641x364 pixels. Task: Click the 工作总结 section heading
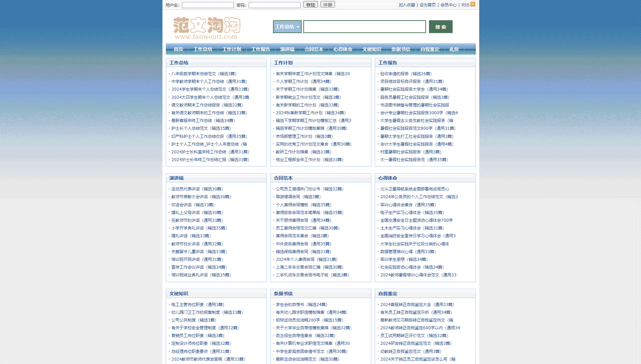click(x=179, y=63)
